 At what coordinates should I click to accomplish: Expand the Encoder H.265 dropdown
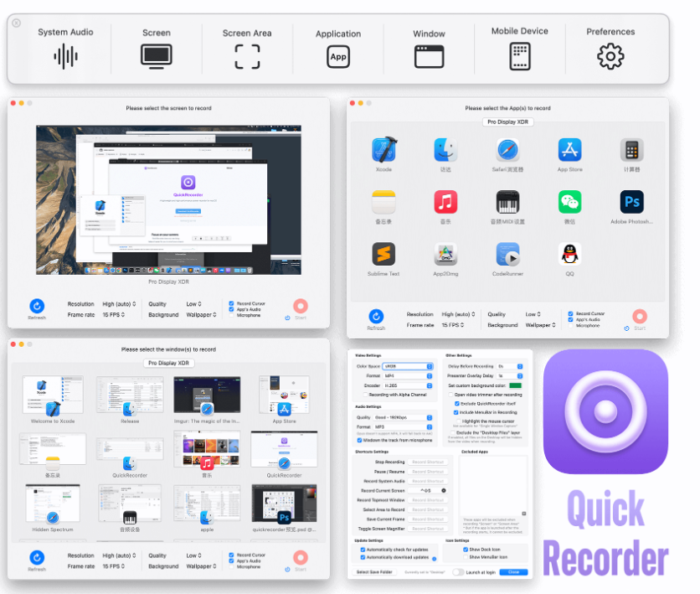(408, 385)
